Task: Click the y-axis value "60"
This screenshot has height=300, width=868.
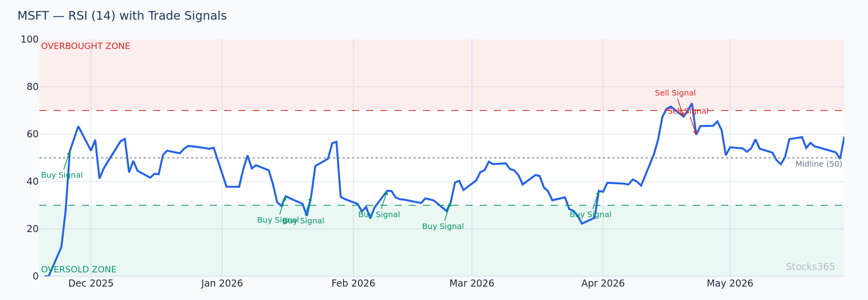Action: [x=32, y=134]
